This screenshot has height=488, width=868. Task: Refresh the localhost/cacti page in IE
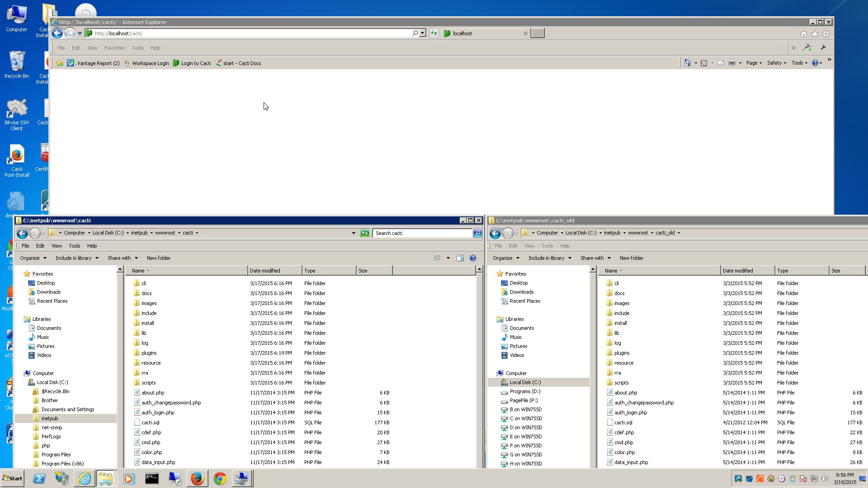coord(434,33)
